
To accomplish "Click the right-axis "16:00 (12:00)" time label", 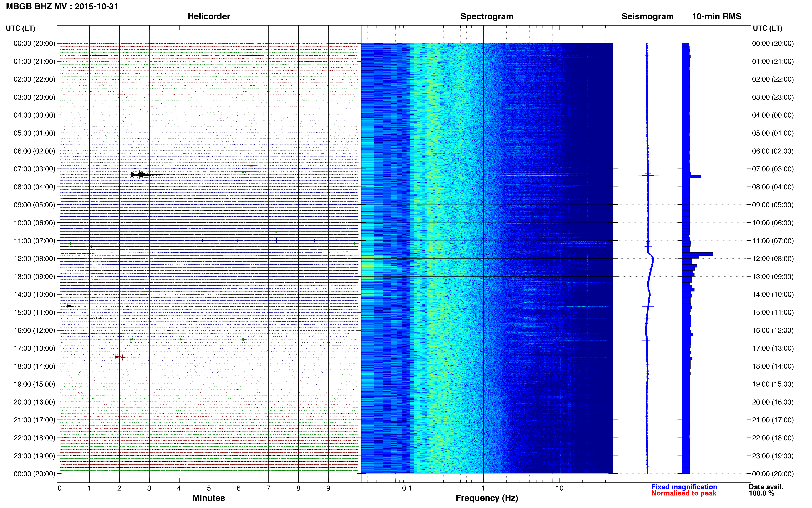I will (773, 331).
